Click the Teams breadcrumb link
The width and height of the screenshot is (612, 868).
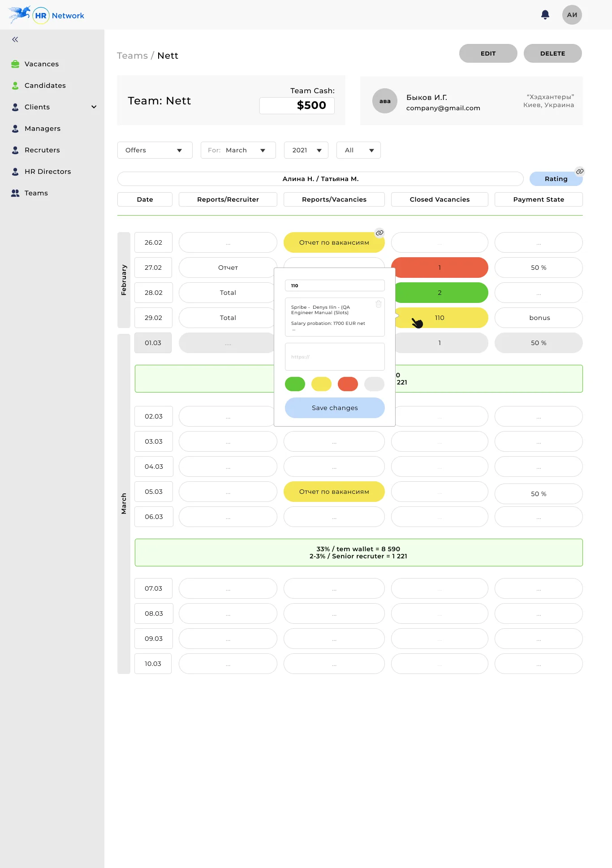pyautogui.click(x=132, y=56)
